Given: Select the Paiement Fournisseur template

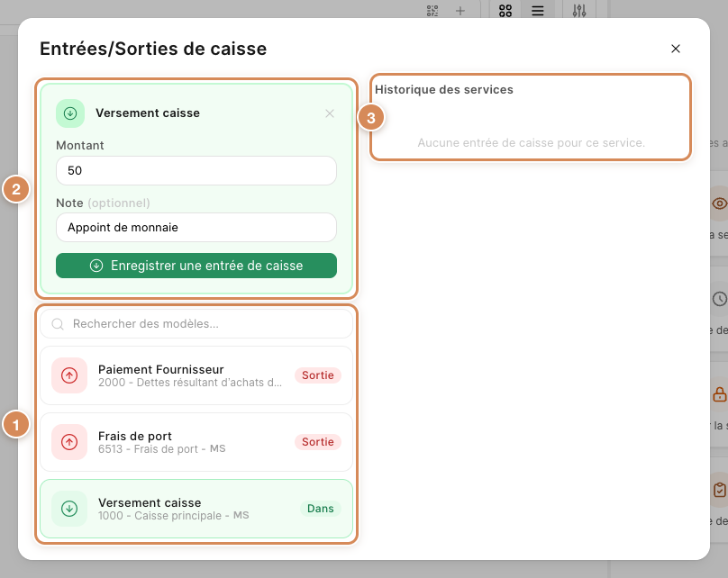Looking at the screenshot, I should coord(196,375).
